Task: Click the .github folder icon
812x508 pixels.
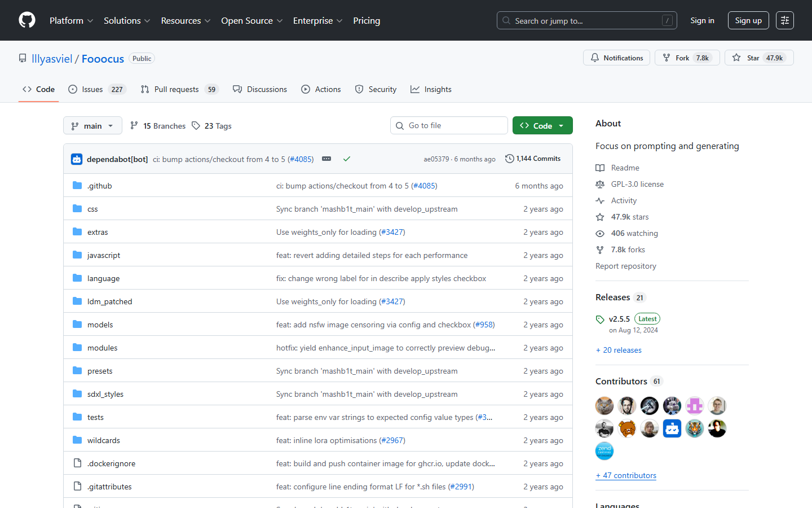Action: [x=77, y=185]
